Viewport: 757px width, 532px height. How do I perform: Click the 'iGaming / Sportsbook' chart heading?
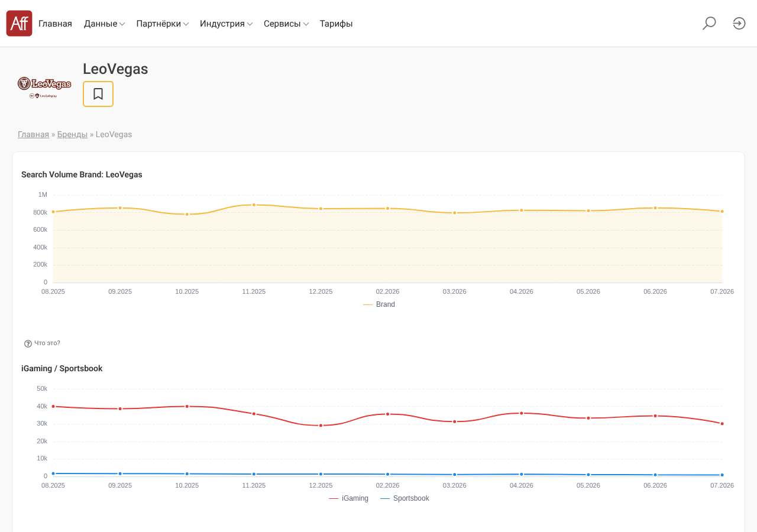(62, 368)
